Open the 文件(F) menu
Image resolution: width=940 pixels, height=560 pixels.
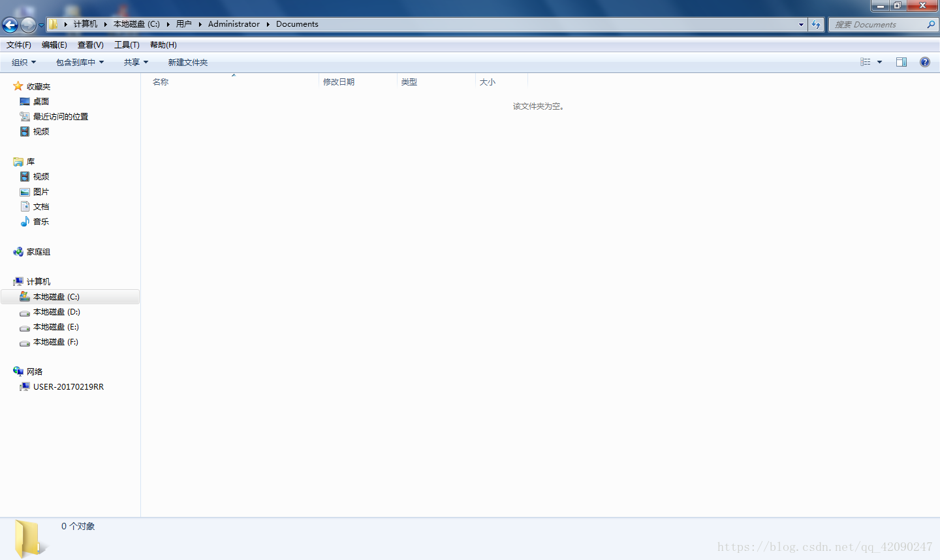pos(19,45)
